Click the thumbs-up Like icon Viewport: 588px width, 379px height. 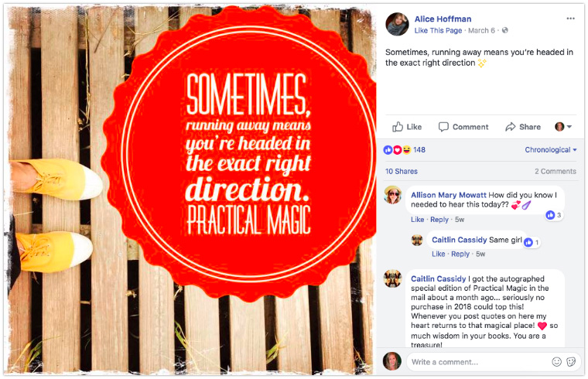(398, 127)
